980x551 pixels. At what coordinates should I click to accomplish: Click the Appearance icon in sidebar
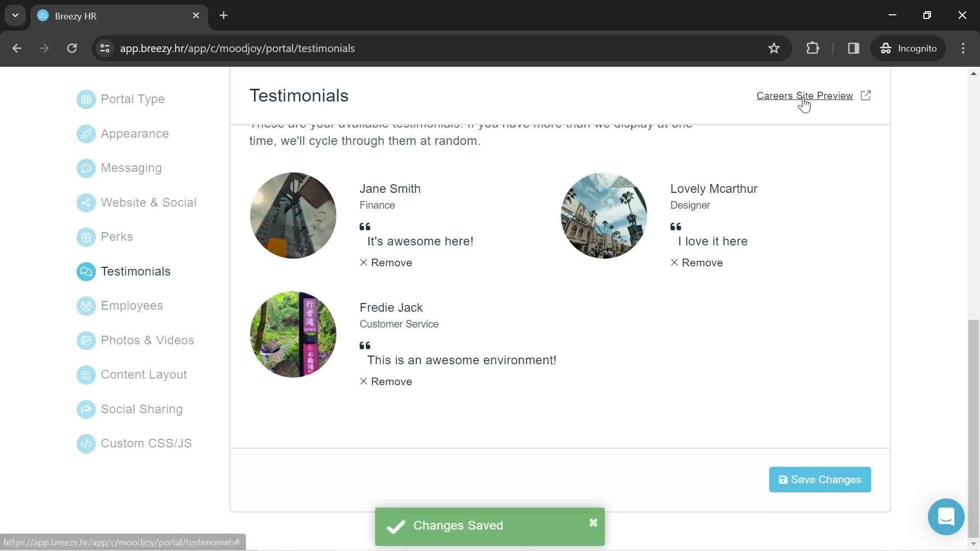point(85,134)
